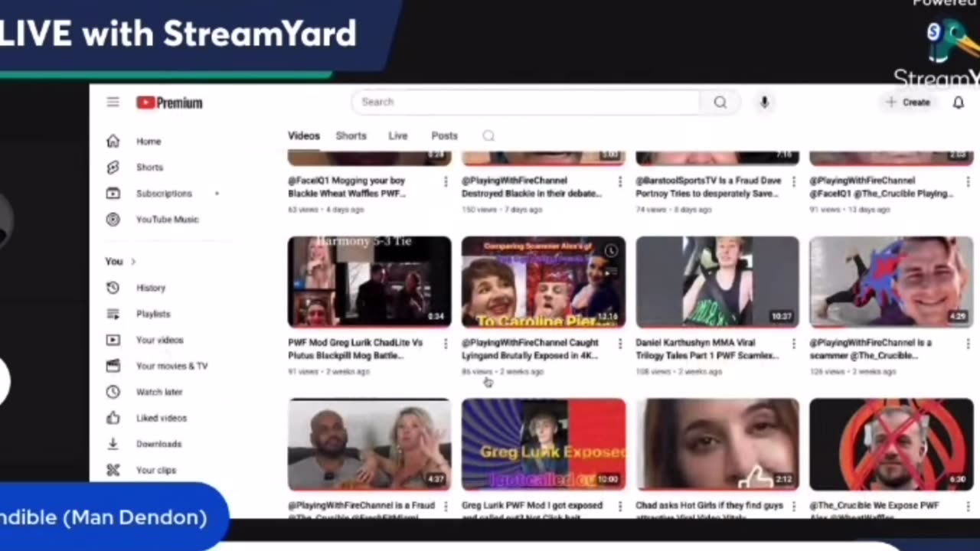The image size is (980, 551).
Task: Click the Shorts icon in sidebar
Action: [x=113, y=167]
